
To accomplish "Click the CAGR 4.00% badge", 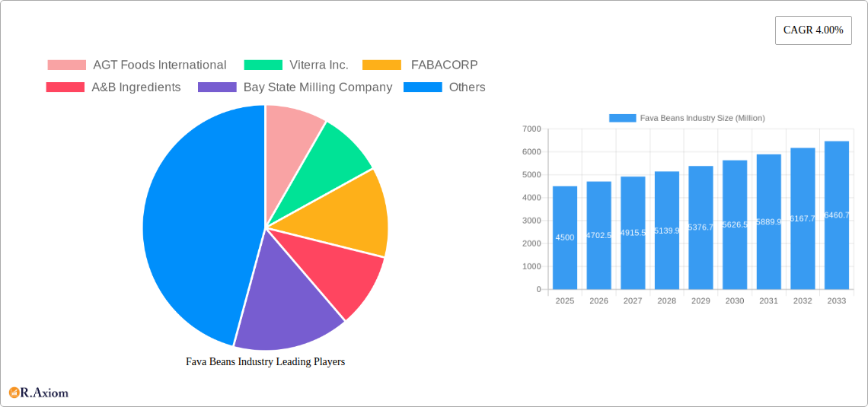I will tap(812, 30).
